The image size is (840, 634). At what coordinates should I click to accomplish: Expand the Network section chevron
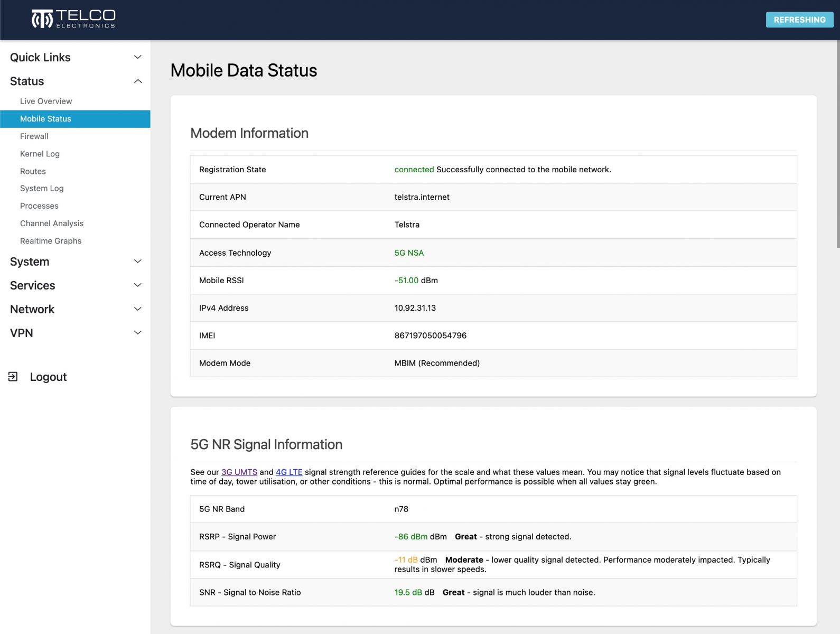[138, 309]
